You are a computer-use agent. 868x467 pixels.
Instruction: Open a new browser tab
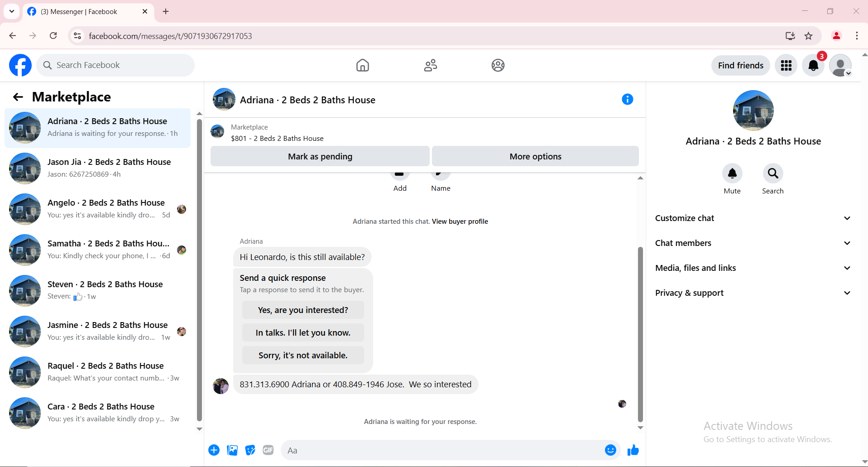166,11
